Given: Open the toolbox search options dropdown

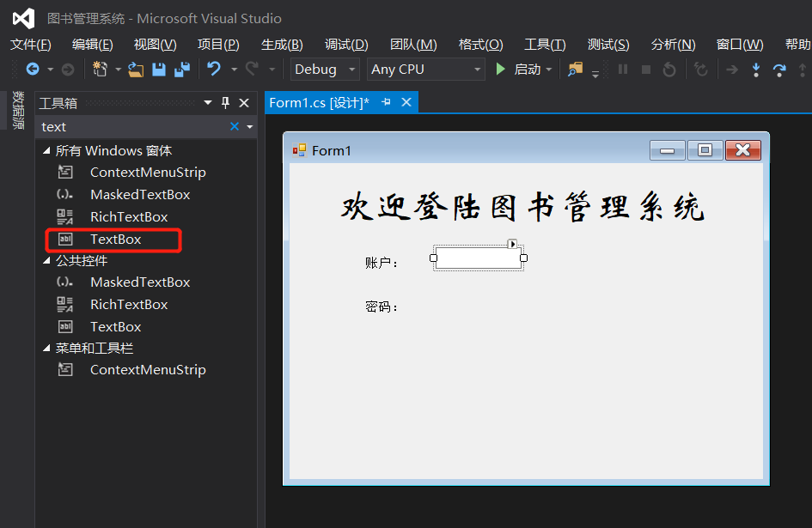Looking at the screenshot, I should pyautogui.click(x=249, y=127).
